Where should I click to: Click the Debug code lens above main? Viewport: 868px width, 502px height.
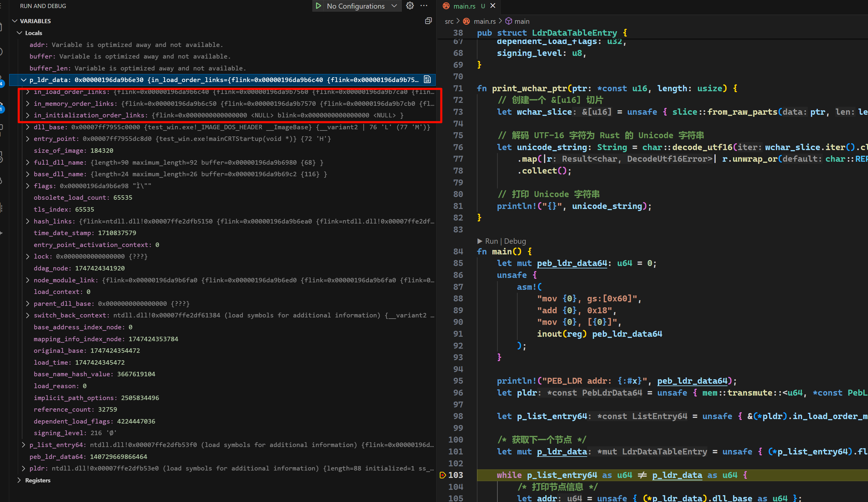click(x=515, y=241)
